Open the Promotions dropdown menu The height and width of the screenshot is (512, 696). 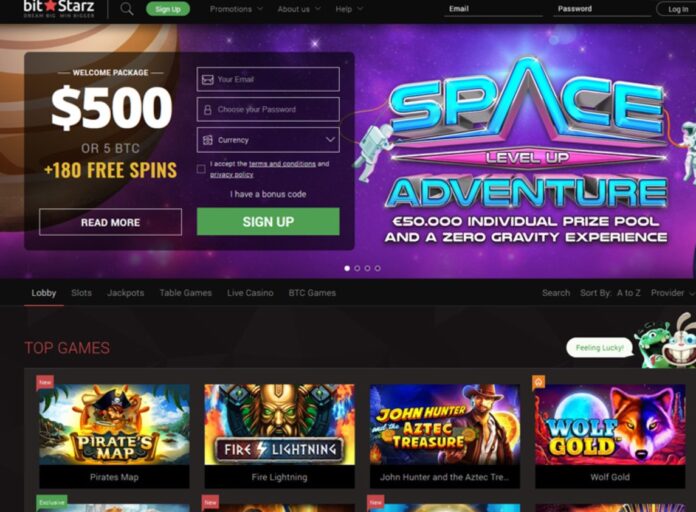(x=236, y=9)
